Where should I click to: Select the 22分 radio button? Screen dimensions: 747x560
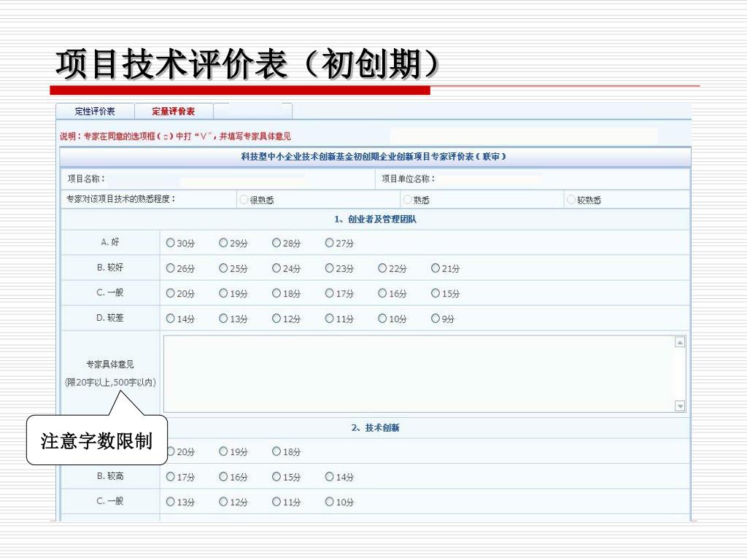click(x=382, y=268)
